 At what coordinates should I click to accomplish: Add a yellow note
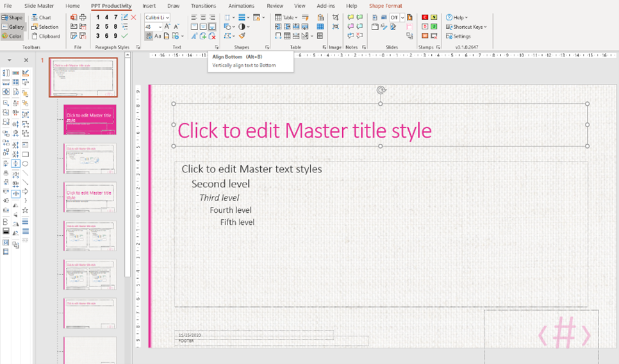tap(350, 17)
